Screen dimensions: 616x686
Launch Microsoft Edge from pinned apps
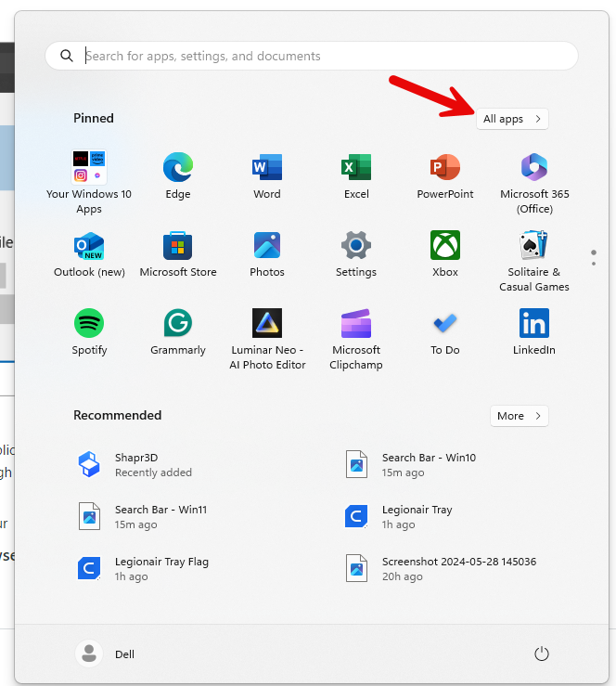click(x=178, y=175)
